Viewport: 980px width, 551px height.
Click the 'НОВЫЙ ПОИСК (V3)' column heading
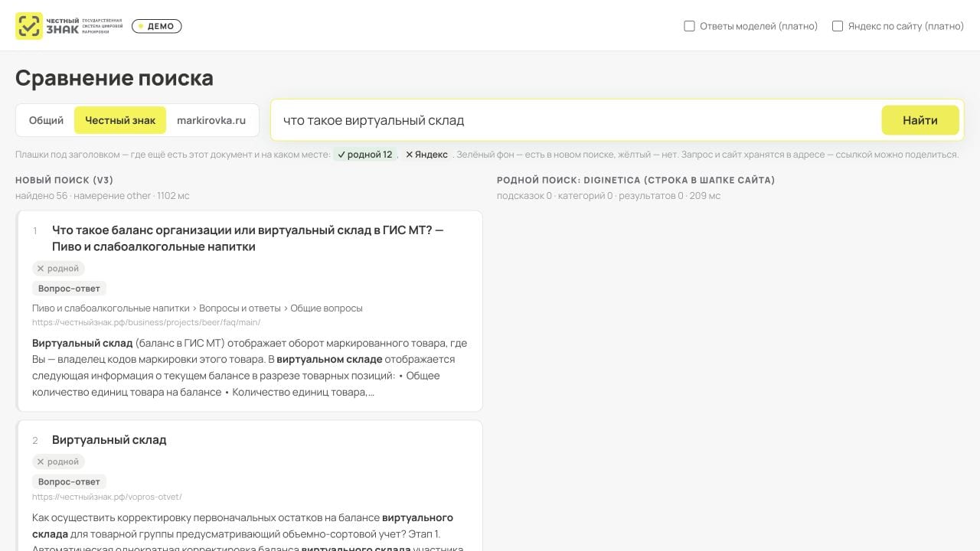[x=64, y=181]
